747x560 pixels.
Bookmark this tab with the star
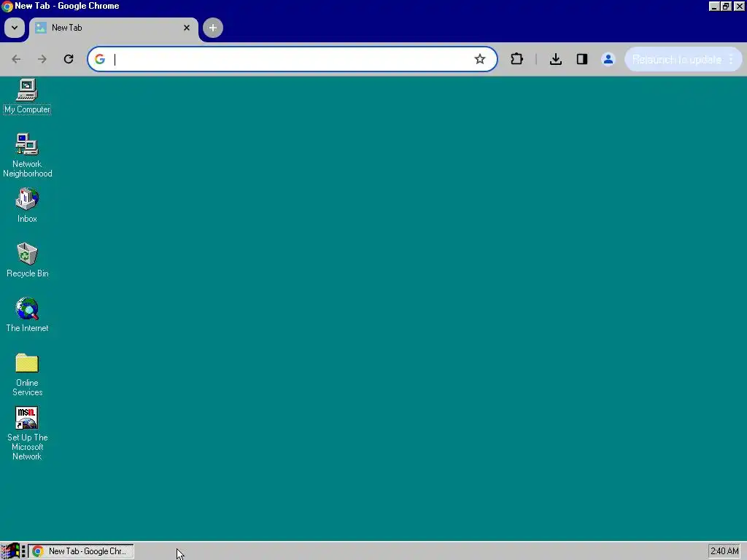(480, 59)
